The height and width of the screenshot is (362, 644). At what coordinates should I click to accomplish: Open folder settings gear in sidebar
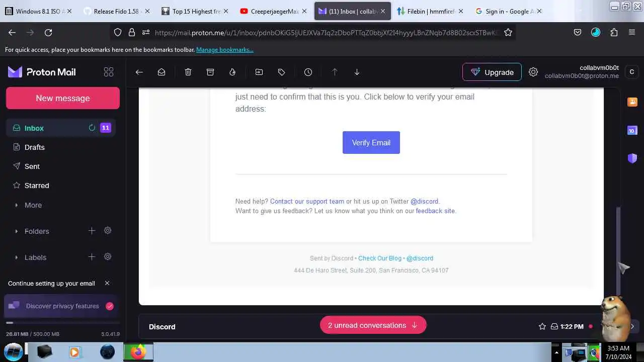point(108,231)
